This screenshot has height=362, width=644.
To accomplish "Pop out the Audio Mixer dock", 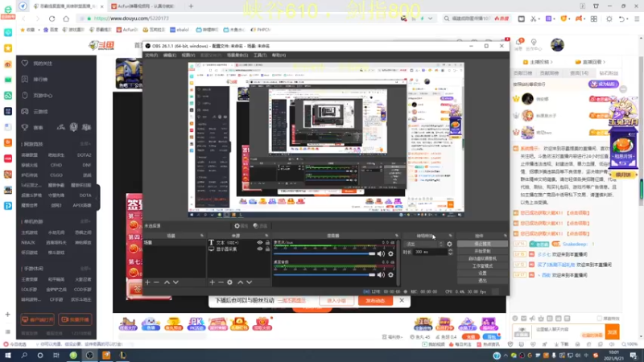I will click(397, 236).
